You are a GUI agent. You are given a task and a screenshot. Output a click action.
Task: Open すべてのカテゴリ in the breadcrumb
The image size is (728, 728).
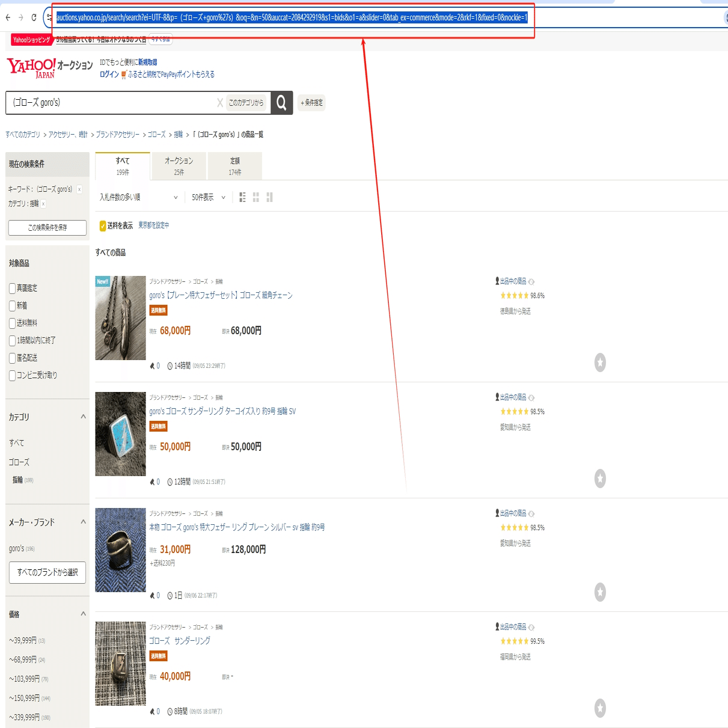point(23,135)
